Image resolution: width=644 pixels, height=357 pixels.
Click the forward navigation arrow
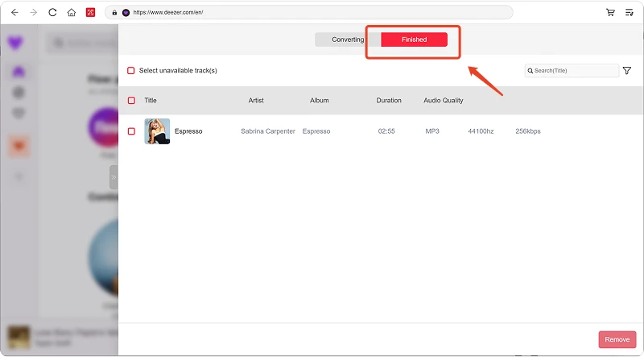(33, 13)
